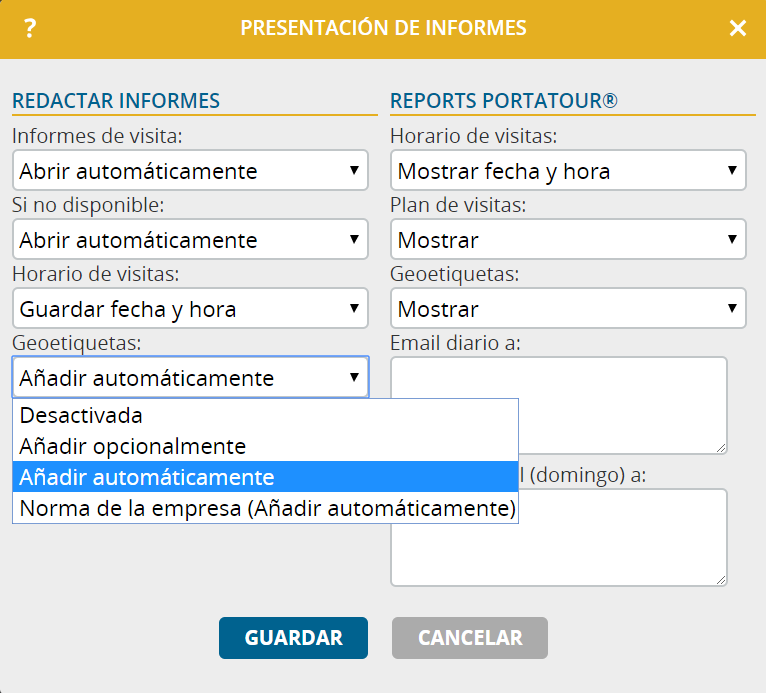The width and height of the screenshot is (766, 693).
Task: Click the Email diario a text area
Action: 559,405
